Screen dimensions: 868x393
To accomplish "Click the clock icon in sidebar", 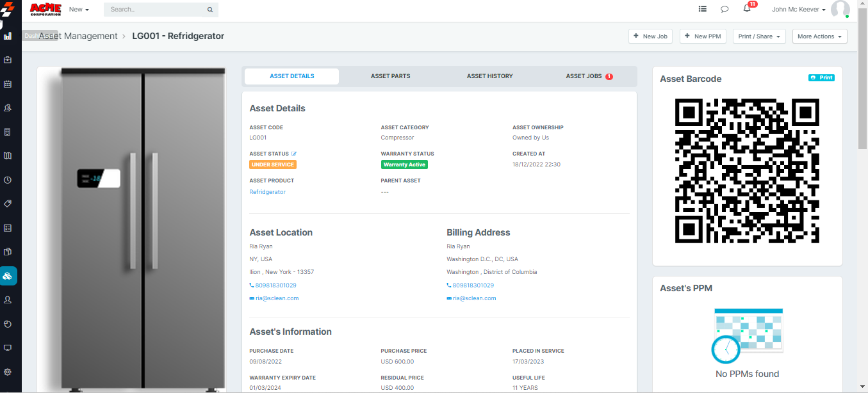I will click(x=8, y=180).
